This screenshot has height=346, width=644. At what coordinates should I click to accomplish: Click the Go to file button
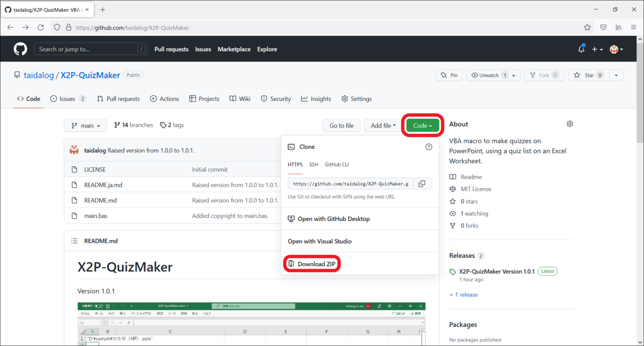[341, 126]
